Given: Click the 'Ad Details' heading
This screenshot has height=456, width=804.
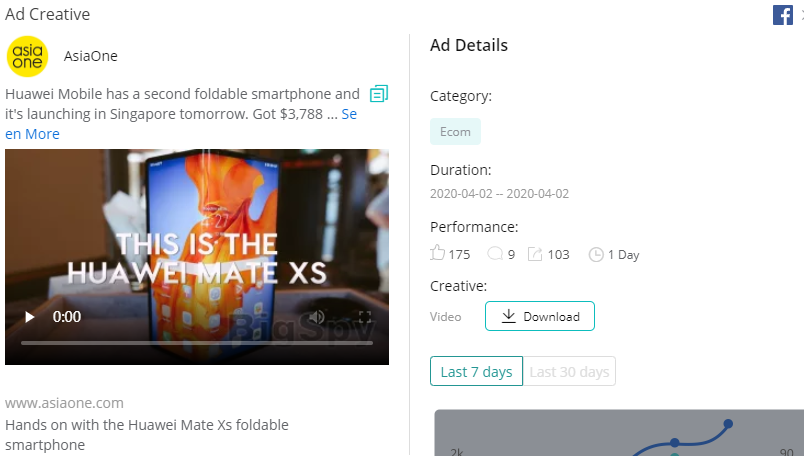Looking at the screenshot, I should (x=469, y=45).
